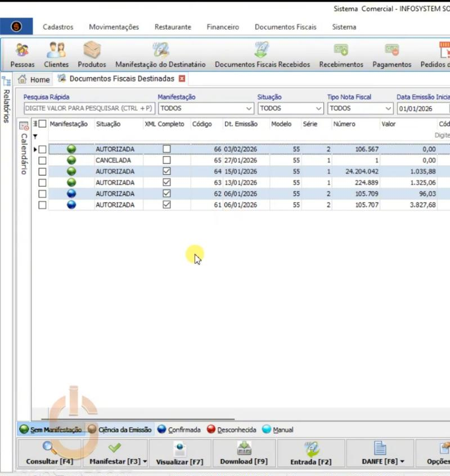Click the Data Emissão Inicial date field
Viewport: 450px width, 476px height.
pos(424,109)
